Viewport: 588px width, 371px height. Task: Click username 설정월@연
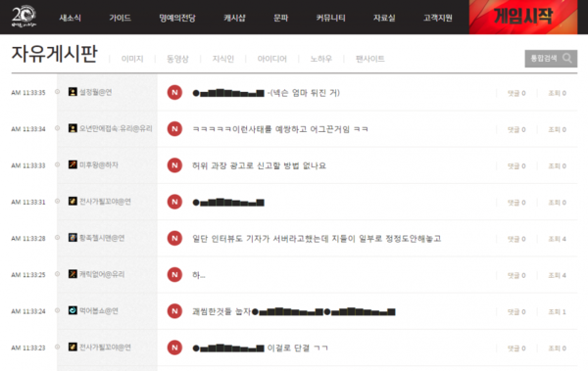coord(96,92)
